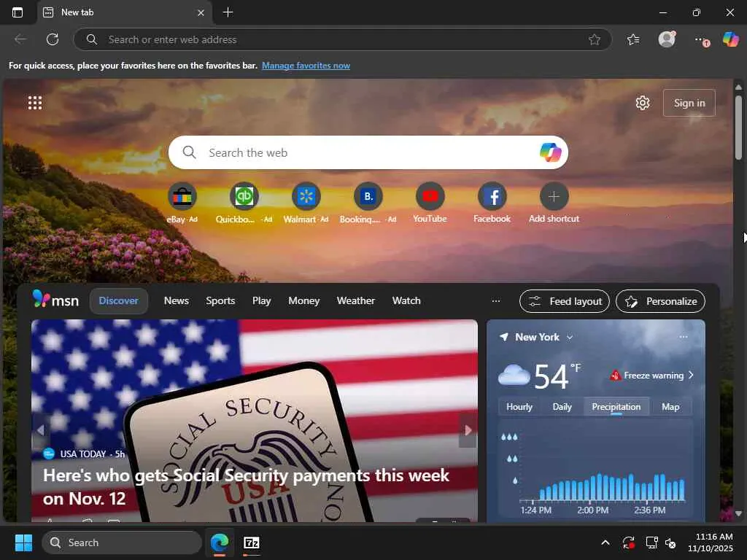Open the Feed layout options
Image resolution: width=747 pixels, height=560 pixels.
click(x=565, y=301)
